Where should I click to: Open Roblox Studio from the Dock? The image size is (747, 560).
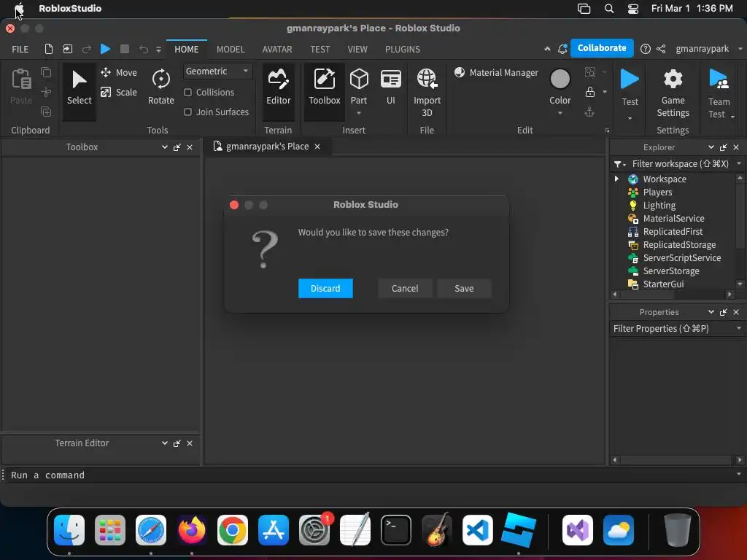(x=519, y=529)
